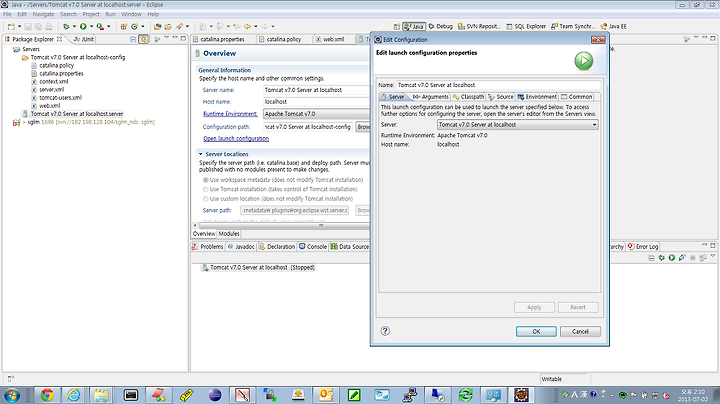
Task: Click the New wizard toolbar icon
Action: click(x=11, y=27)
